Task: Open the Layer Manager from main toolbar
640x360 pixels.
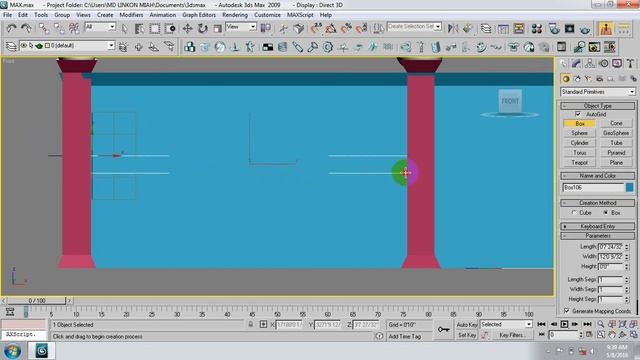Action: [486, 28]
